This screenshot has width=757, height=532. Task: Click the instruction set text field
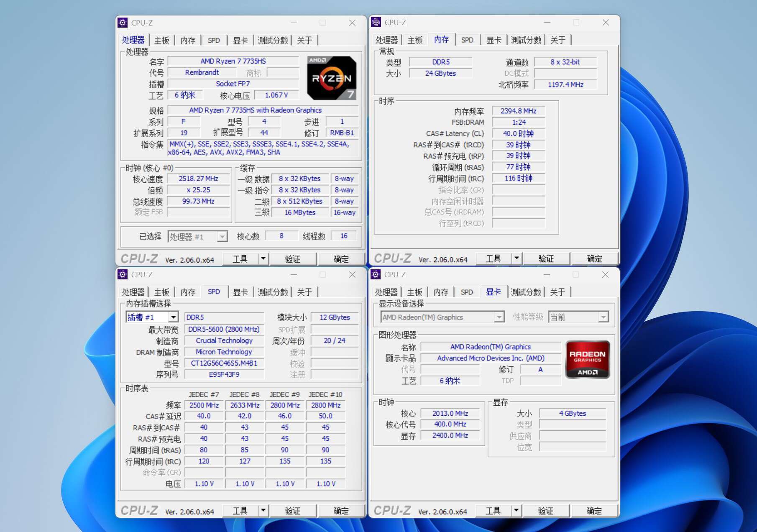tap(263, 148)
